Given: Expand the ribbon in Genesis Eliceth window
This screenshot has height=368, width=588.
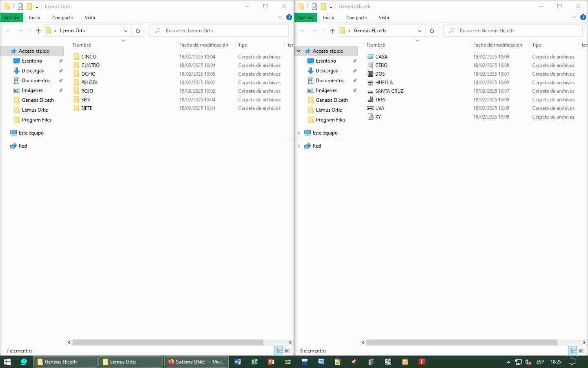Looking at the screenshot, I should coord(574,17).
